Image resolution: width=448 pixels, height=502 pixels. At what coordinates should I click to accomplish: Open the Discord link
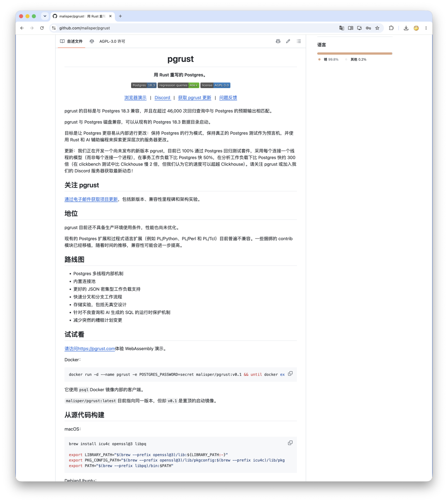coord(162,98)
